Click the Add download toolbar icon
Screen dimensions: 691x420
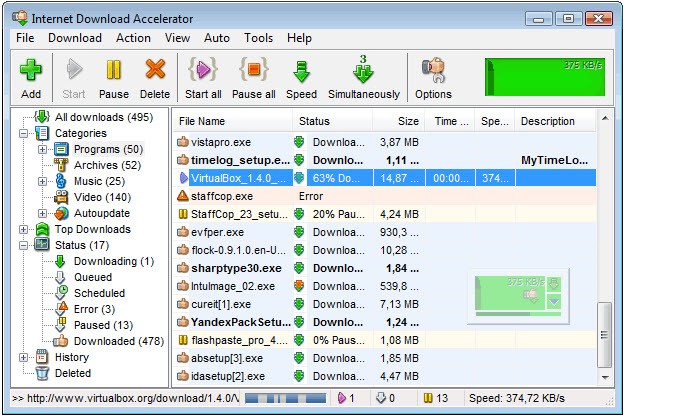coord(31,71)
